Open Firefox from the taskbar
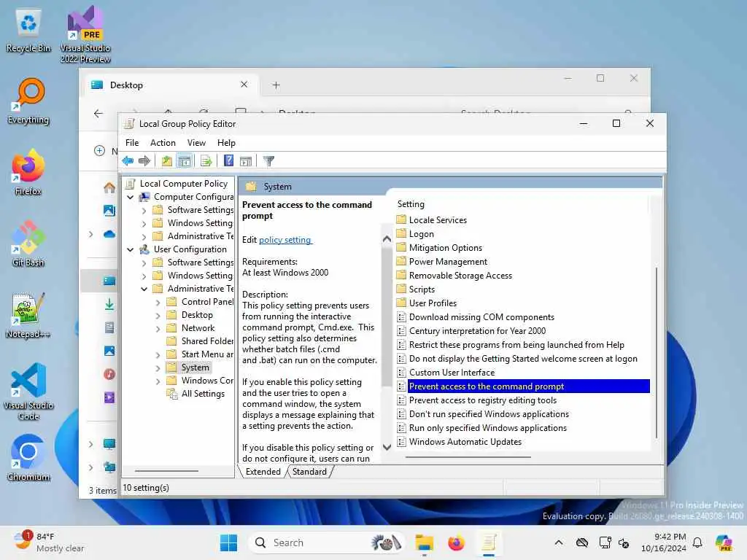The image size is (747, 560). click(x=457, y=542)
